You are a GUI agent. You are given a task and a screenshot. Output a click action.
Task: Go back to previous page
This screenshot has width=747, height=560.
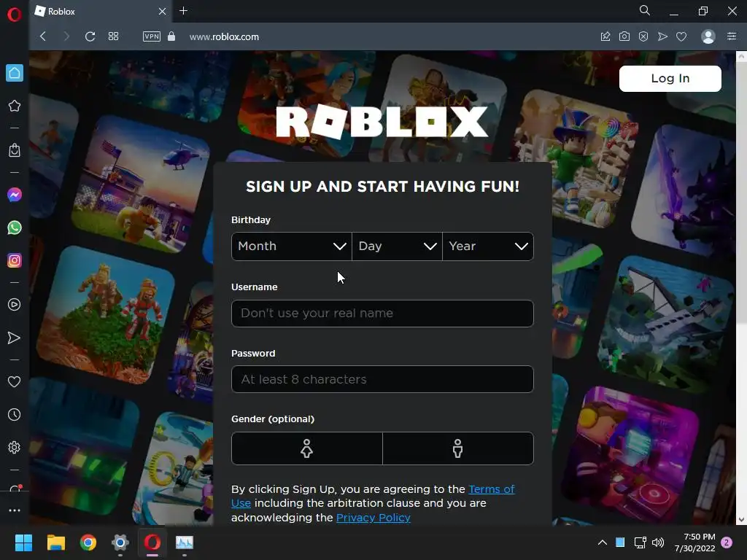pyautogui.click(x=43, y=36)
